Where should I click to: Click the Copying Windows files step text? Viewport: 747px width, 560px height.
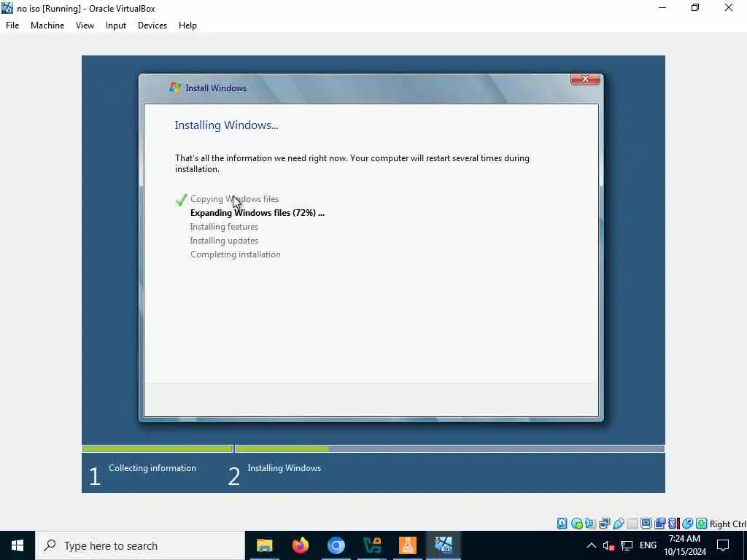[x=234, y=199]
